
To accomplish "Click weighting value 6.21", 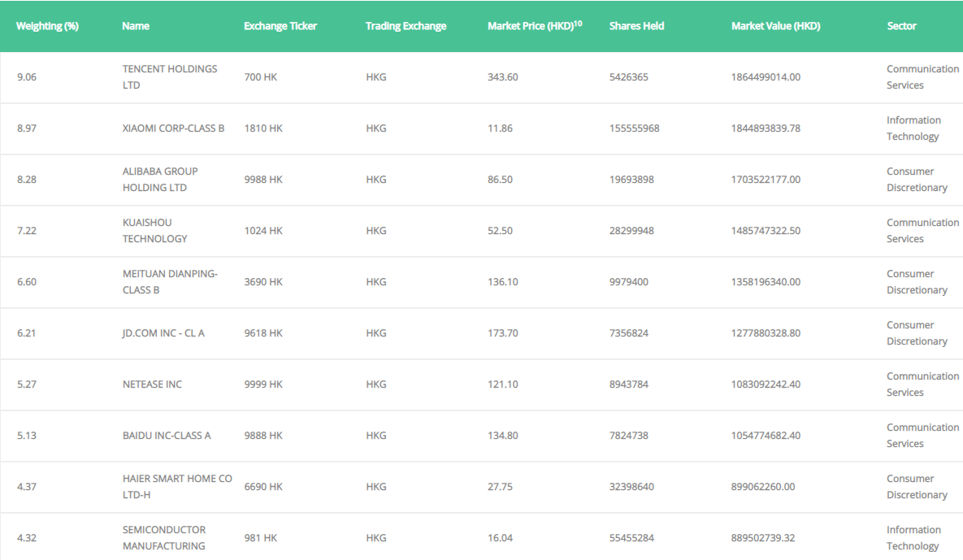I will [x=26, y=332].
